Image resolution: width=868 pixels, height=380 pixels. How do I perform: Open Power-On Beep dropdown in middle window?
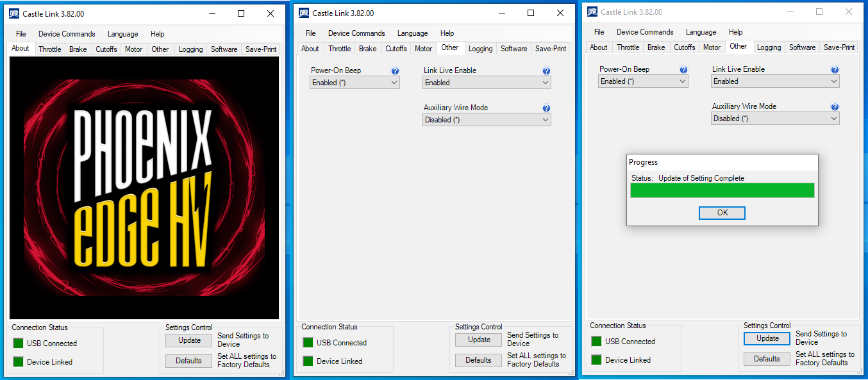pos(355,83)
